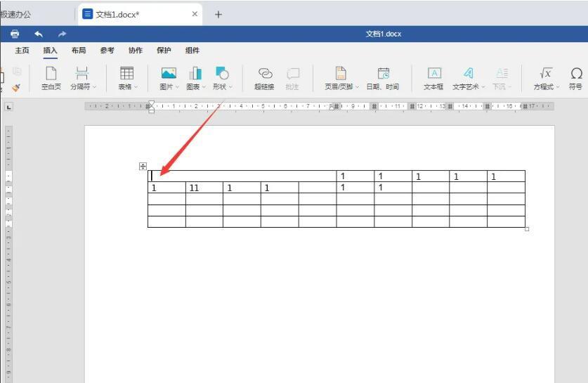Expand the 下沉 dropdown arrow
588x383 pixels.
(x=509, y=87)
